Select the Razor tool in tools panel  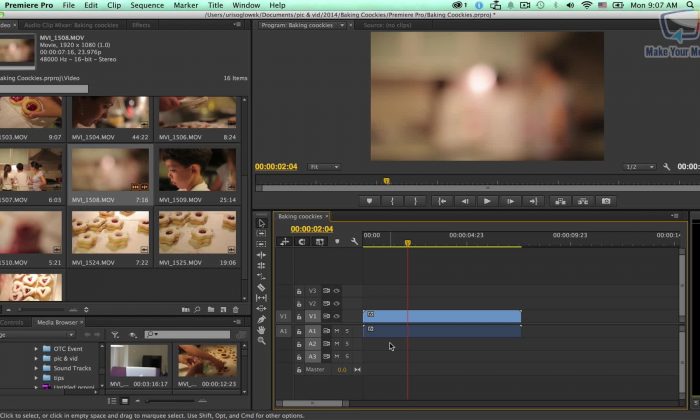click(262, 287)
